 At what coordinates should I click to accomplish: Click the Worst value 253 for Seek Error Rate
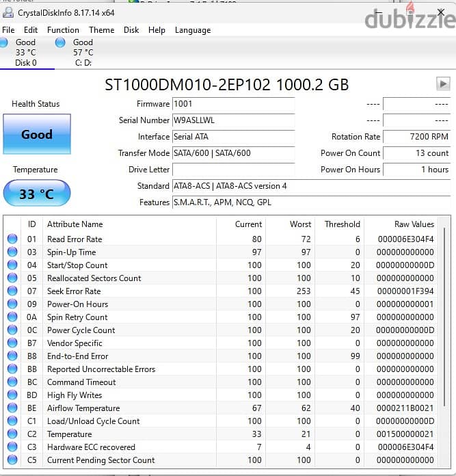304,291
